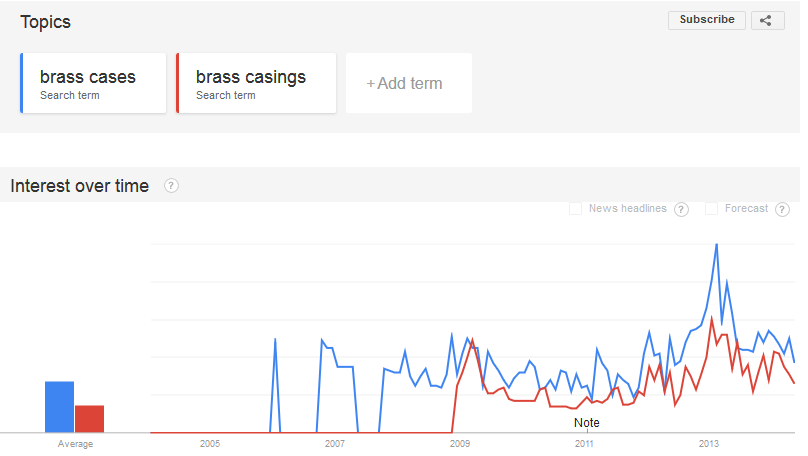Screen dimensions: 808x456
Task: Click help icon beside Forecast
Action: [x=782, y=209]
